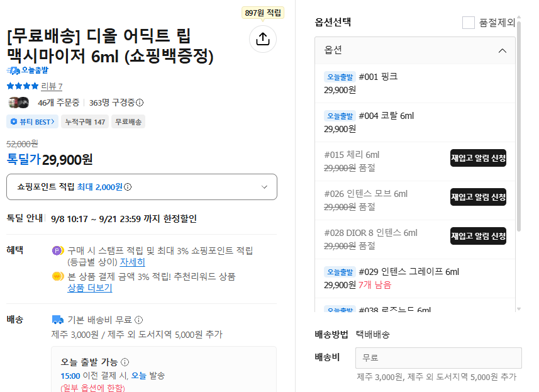The width and height of the screenshot is (539, 392).
Task: Click the 897원 적립 tooltip badge
Action: (x=263, y=13)
